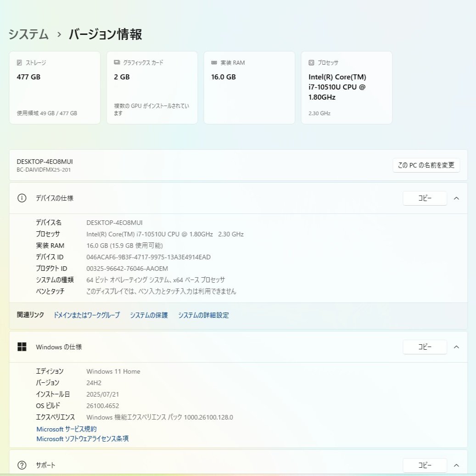Click 16.0 GB (15.9 GB 使用可能) value

pyautogui.click(x=124, y=245)
